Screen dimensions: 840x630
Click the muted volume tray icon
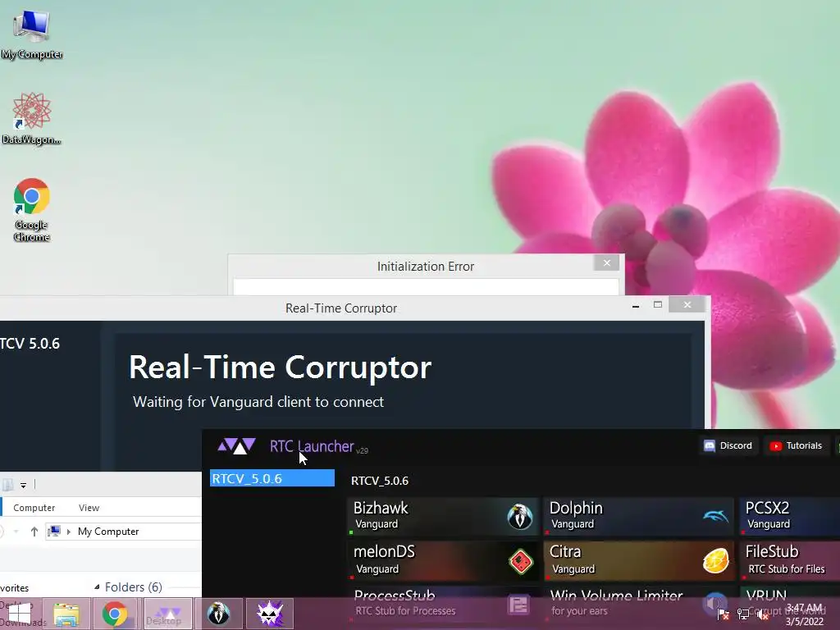tap(763, 614)
